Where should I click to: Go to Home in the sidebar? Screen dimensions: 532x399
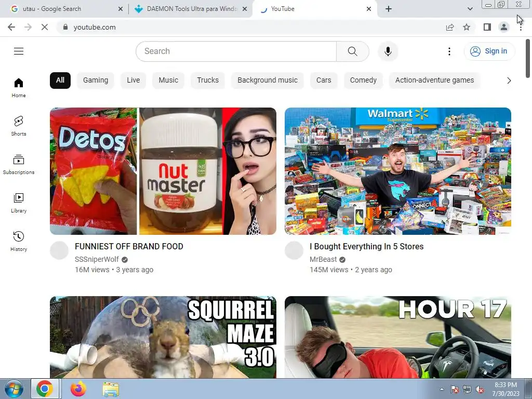coord(19,88)
